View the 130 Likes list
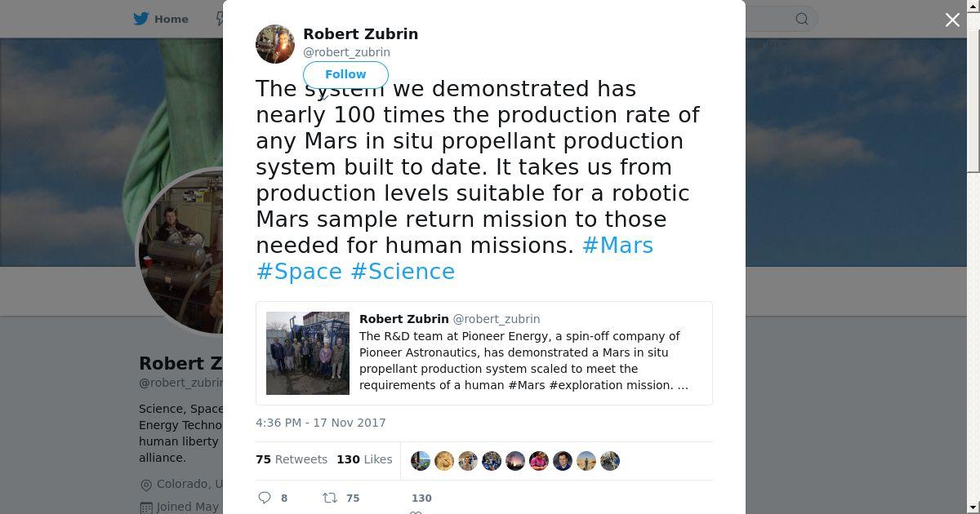Image resolution: width=980 pixels, height=514 pixels. (x=364, y=459)
